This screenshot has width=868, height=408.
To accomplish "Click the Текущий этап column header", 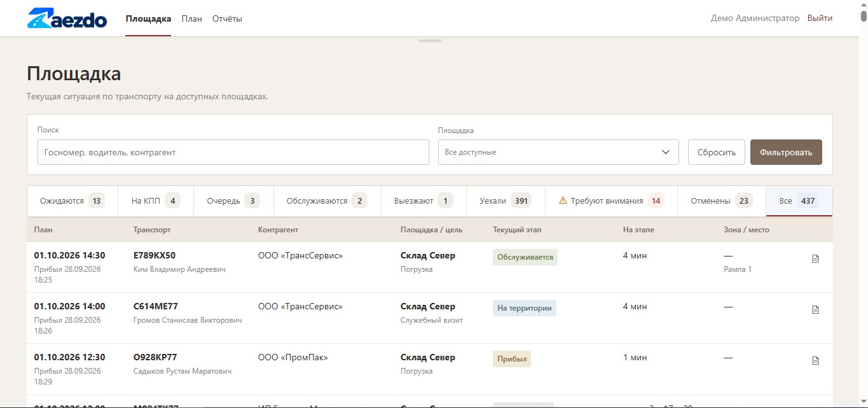I will (x=517, y=230).
